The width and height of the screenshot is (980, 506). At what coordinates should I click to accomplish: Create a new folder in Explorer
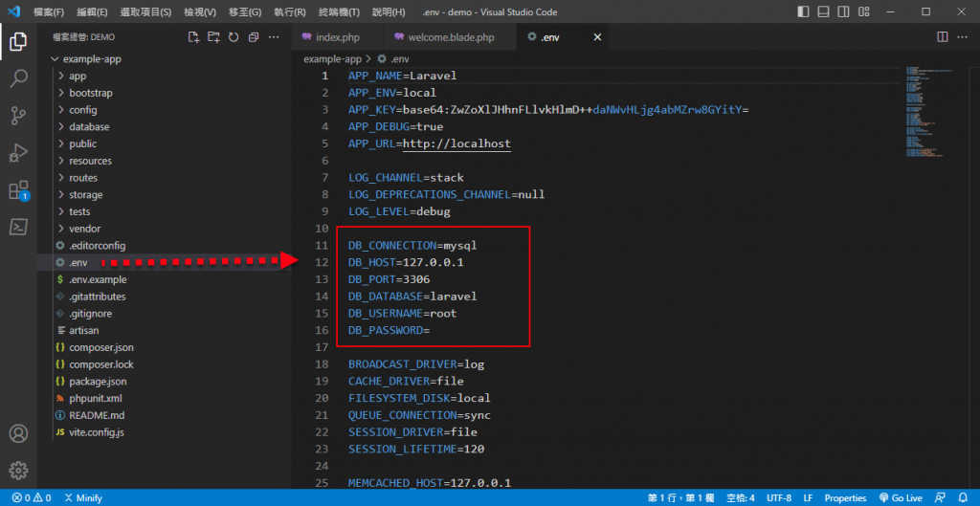[x=213, y=37]
